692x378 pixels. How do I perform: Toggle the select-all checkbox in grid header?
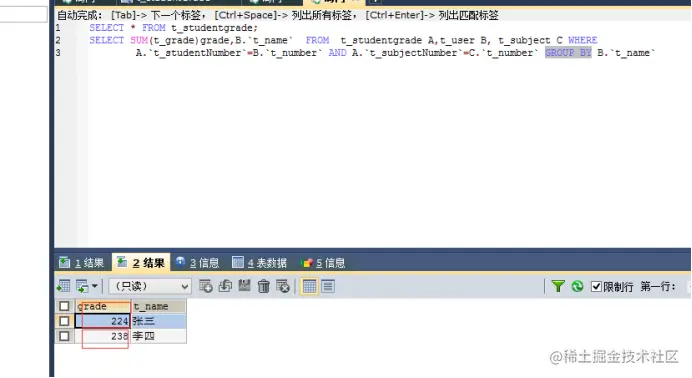tap(64, 306)
